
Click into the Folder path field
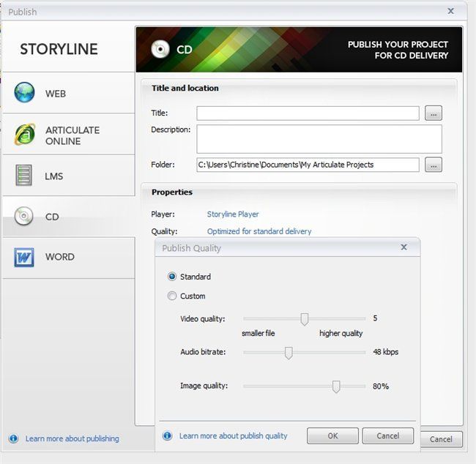pyautogui.click(x=308, y=165)
